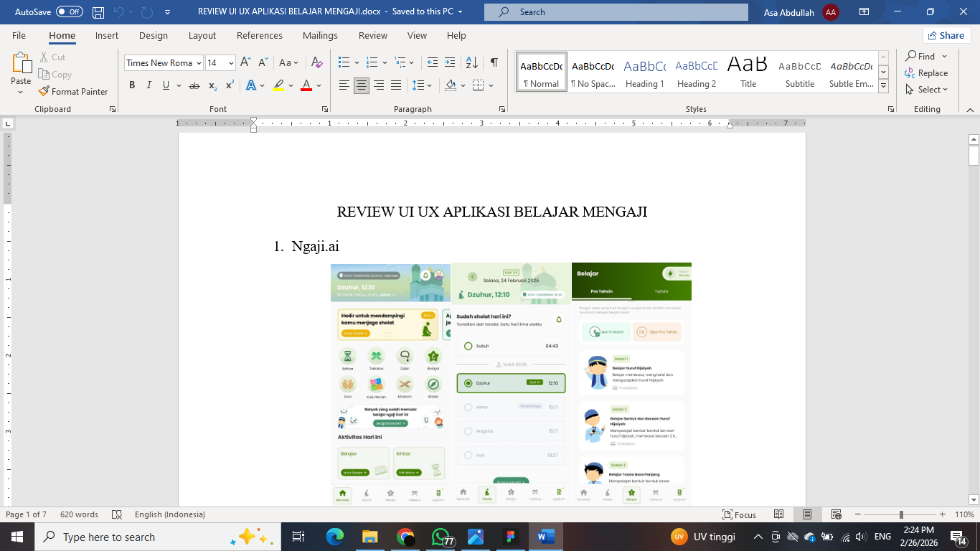This screenshot has height=551, width=980.
Task: Expand the Styles gallery
Action: [x=884, y=85]
